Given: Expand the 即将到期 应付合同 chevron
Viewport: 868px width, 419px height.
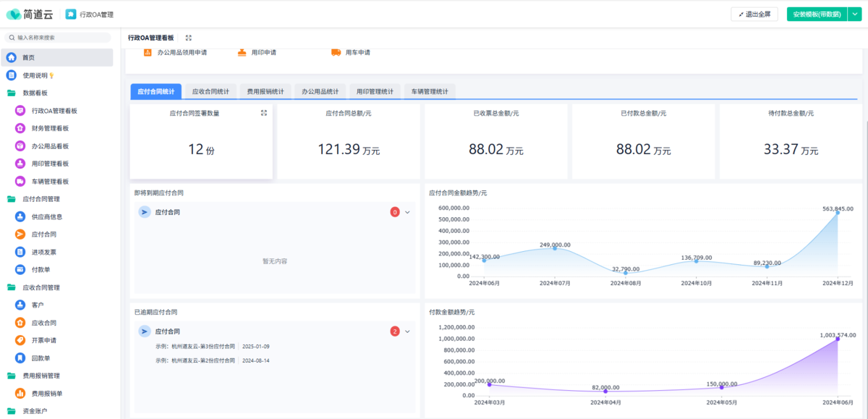Looking at the screenshot, I should point(408,212).
